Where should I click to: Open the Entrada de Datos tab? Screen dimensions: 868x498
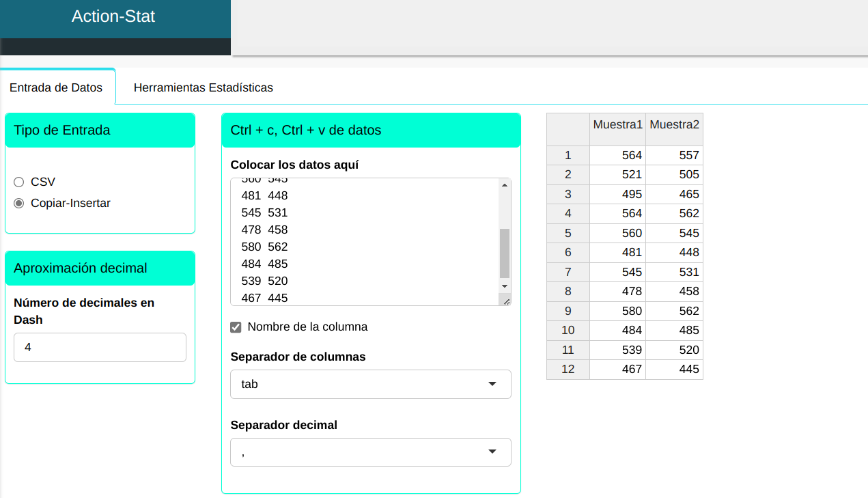tap(56, 88)
